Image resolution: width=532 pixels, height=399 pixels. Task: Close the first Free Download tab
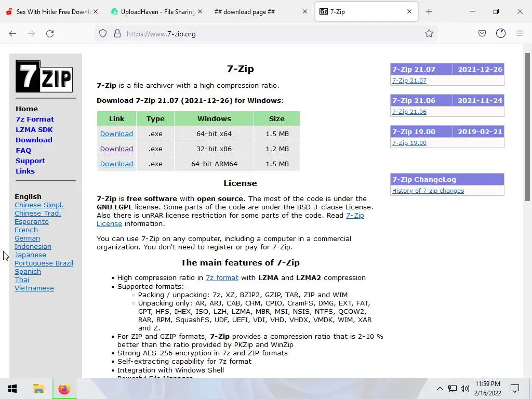coord(96,11)
